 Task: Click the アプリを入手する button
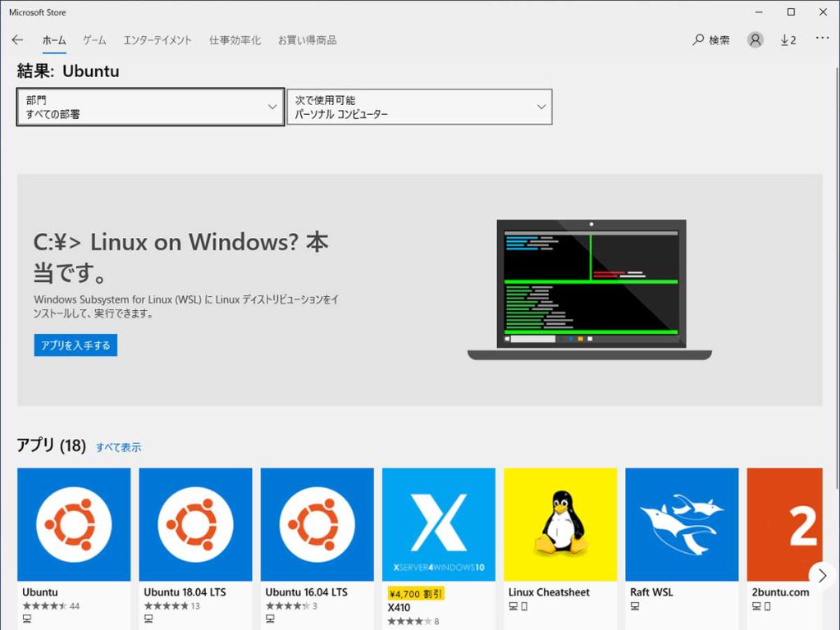(x=75, y=345)
